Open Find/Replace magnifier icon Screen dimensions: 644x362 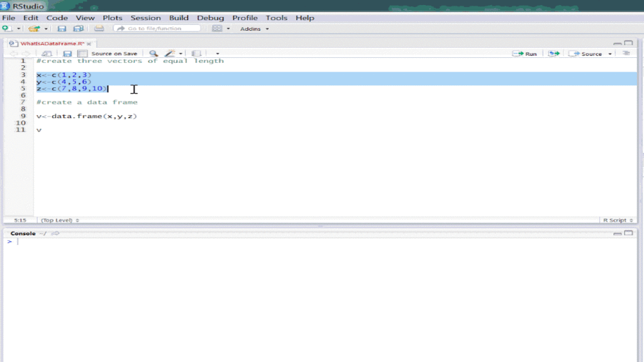[153, 53]
